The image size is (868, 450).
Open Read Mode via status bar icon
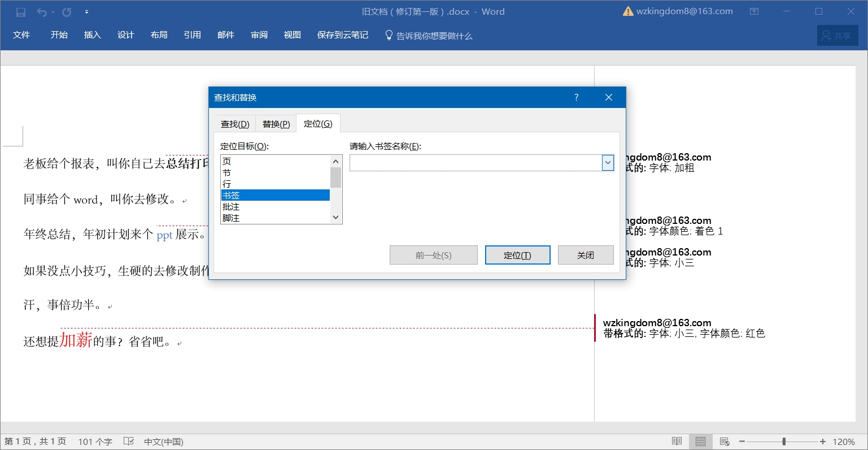point(677,441)
